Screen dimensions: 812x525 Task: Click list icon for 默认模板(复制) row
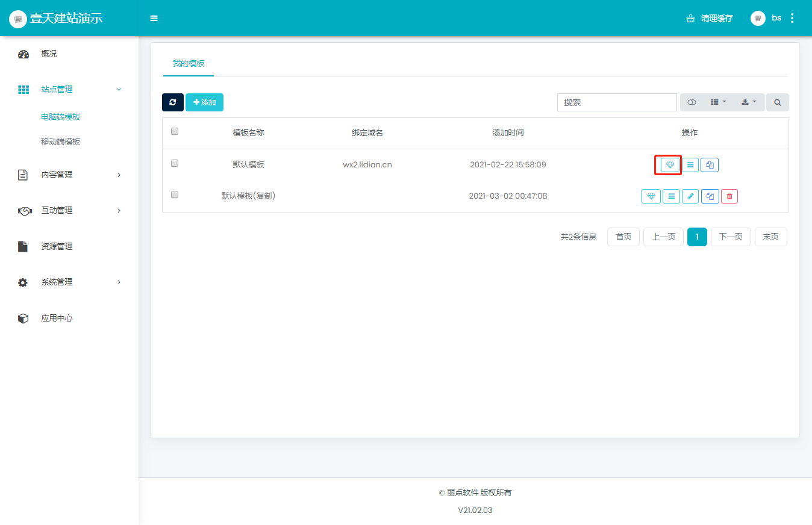(x=671, y=196)
